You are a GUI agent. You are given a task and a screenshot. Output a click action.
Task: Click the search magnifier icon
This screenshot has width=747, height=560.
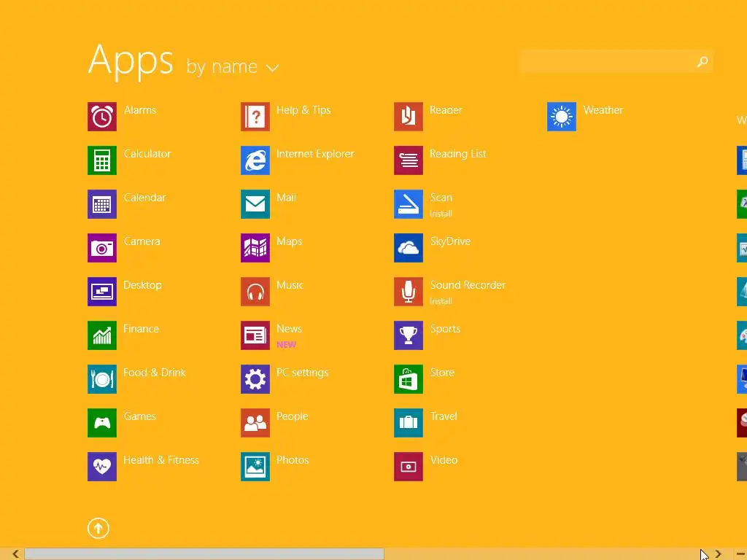point(703,61)
